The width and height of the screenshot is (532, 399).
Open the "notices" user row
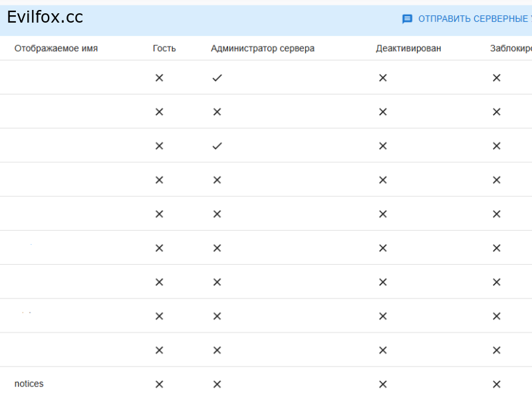coord(29,384)
